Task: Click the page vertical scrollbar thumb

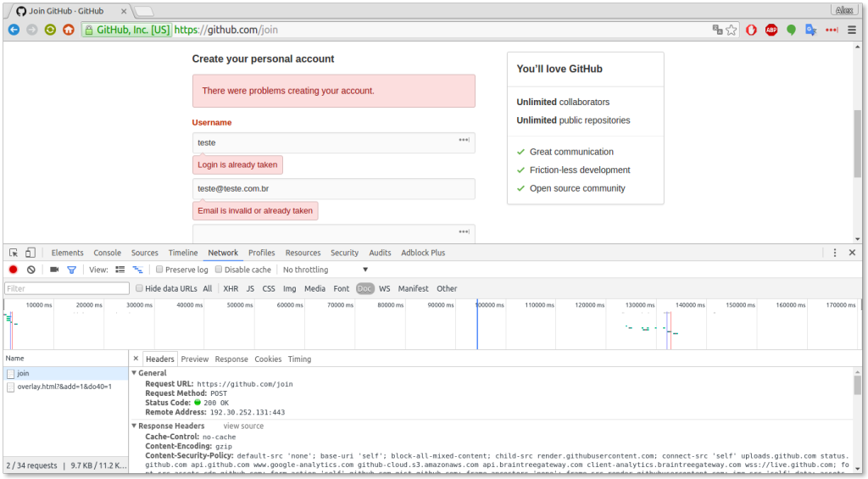Action: pyautogui.click(x=858, y=143)
